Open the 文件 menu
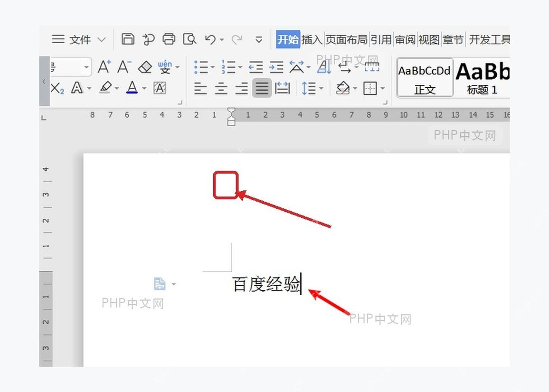The width and height of the screenshot is (549, 392). [80, 39]
